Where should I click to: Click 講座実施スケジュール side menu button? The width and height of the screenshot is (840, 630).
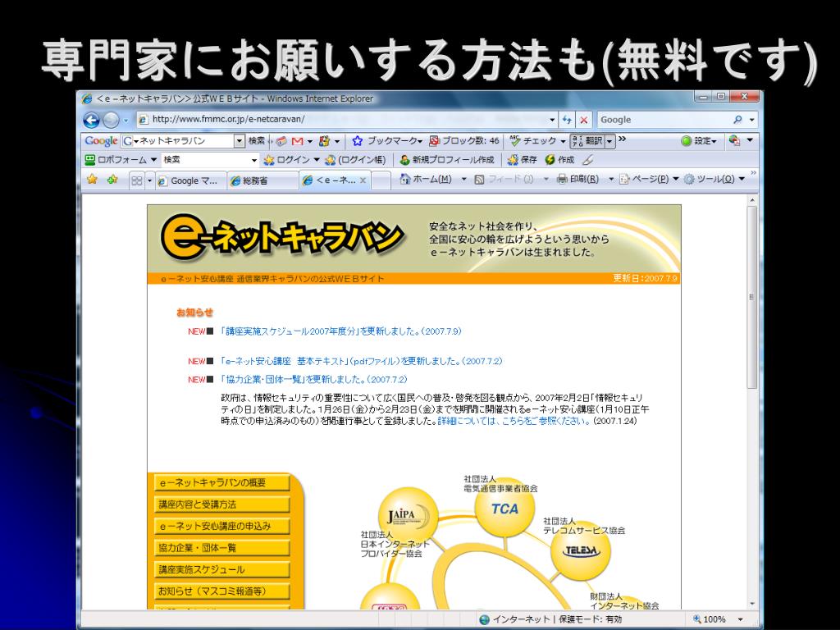pos(221,569)
